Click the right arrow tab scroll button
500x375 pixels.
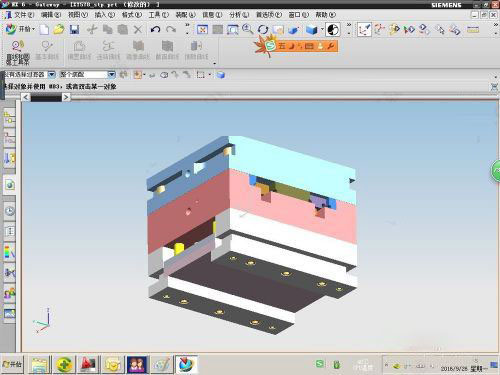point(66,97)
